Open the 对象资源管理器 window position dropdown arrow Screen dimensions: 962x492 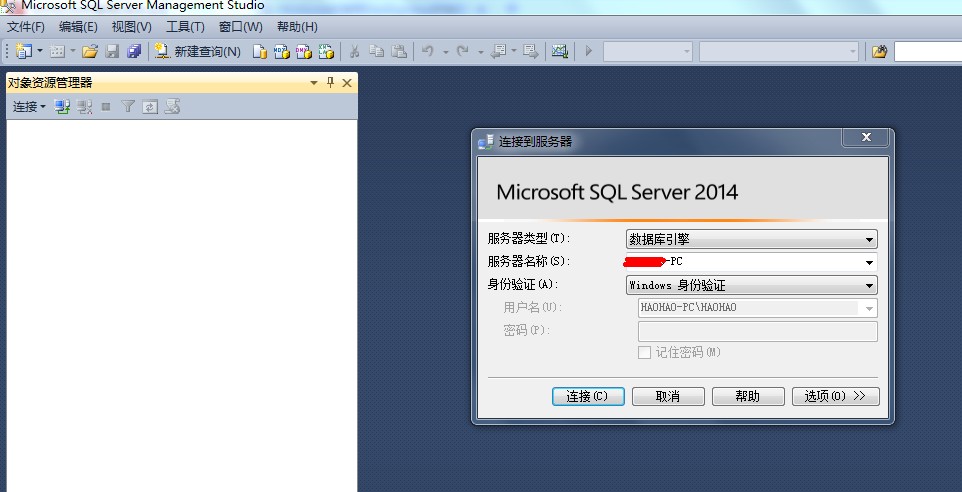(314, 83)
